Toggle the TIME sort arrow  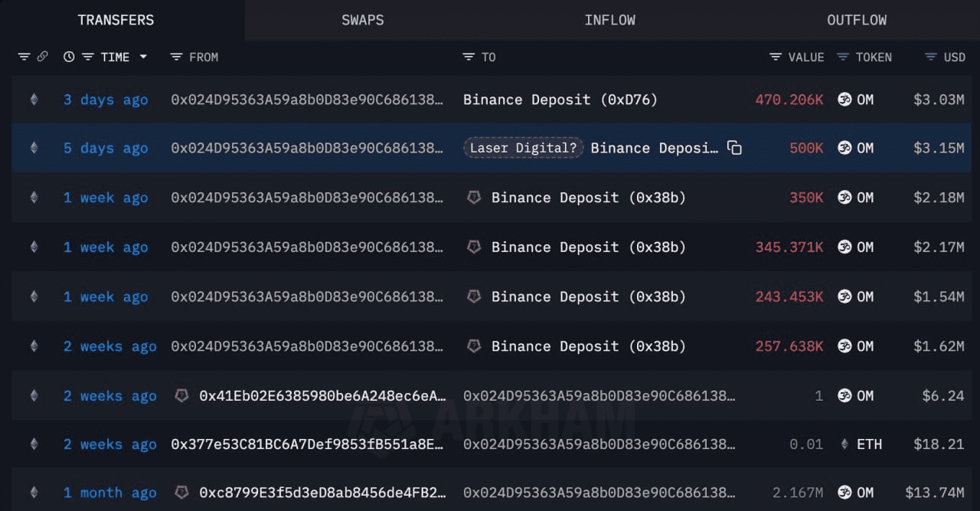142,57
